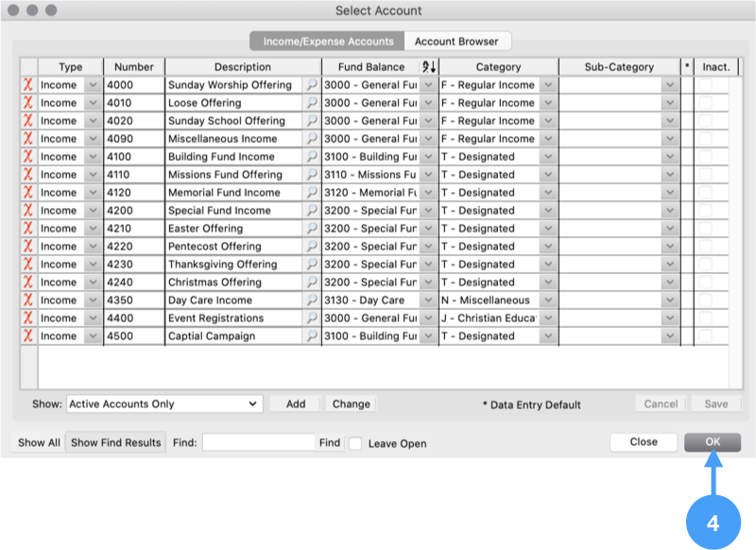
Task: Enable the Leave Open checkbox
Action: click(355, 443)
